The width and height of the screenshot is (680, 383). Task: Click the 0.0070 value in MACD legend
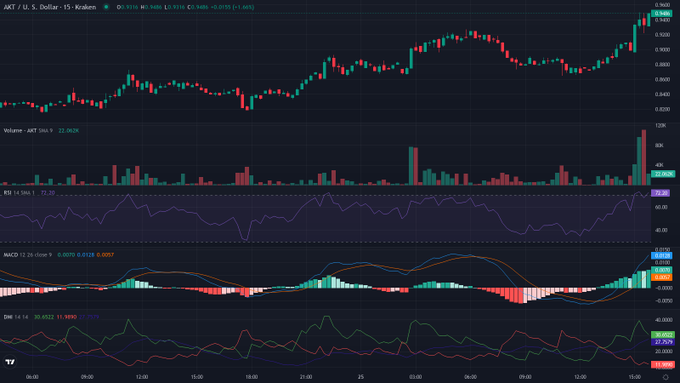pyautogui.click(x=66, y=255)
